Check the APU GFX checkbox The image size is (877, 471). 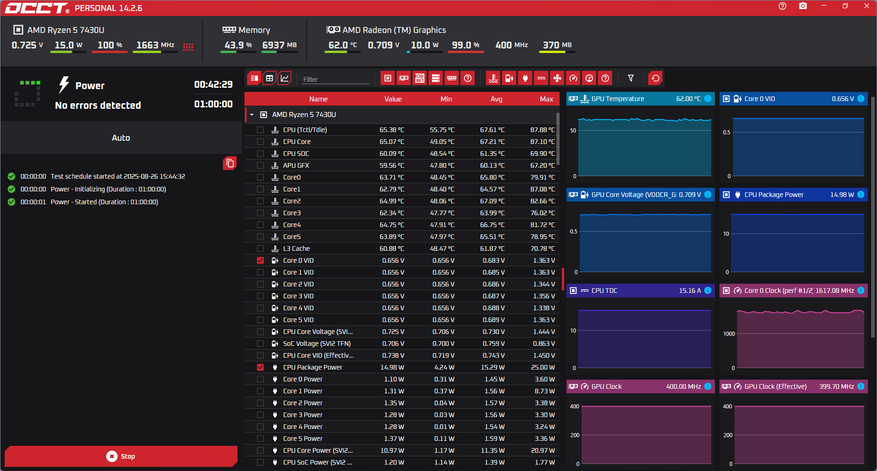260,166
